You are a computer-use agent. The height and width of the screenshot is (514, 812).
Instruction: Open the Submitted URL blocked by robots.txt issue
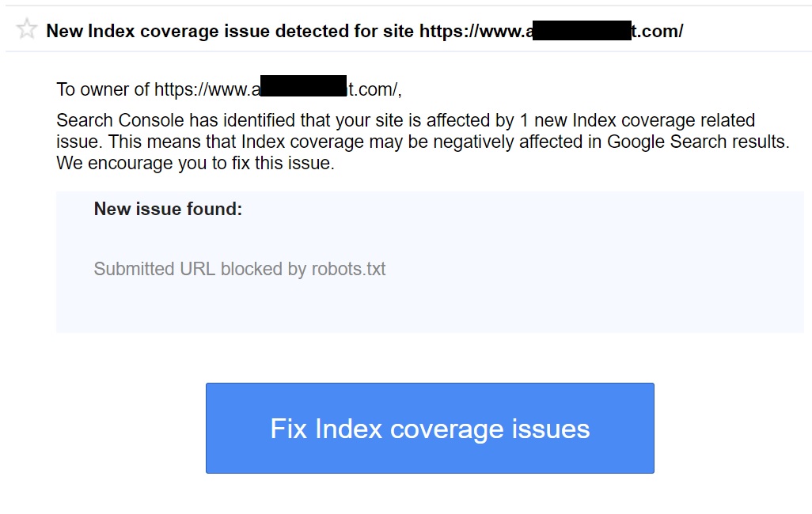pos(239,269)
